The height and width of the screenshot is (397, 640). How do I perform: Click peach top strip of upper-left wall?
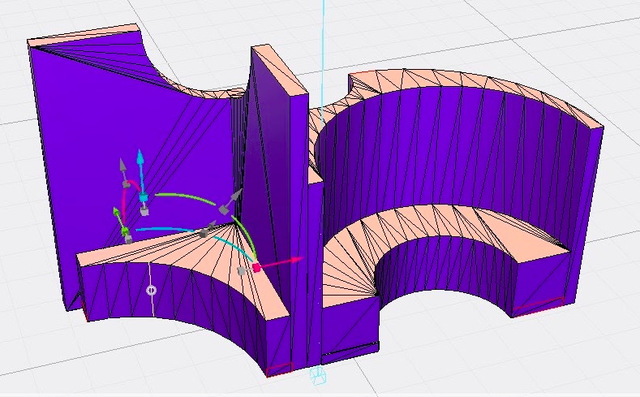click(x=84, y=35)
